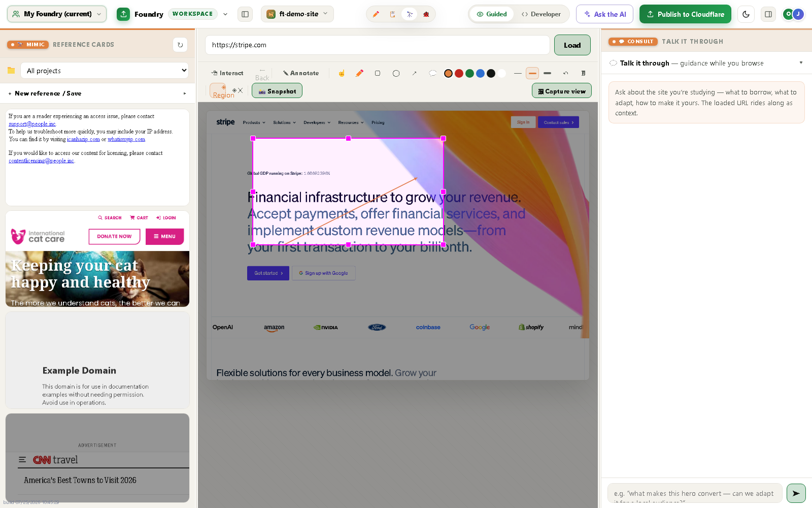Choose the thick line stroke width
The height and width of the screenshot is (508, 812).
click(547, 73)
